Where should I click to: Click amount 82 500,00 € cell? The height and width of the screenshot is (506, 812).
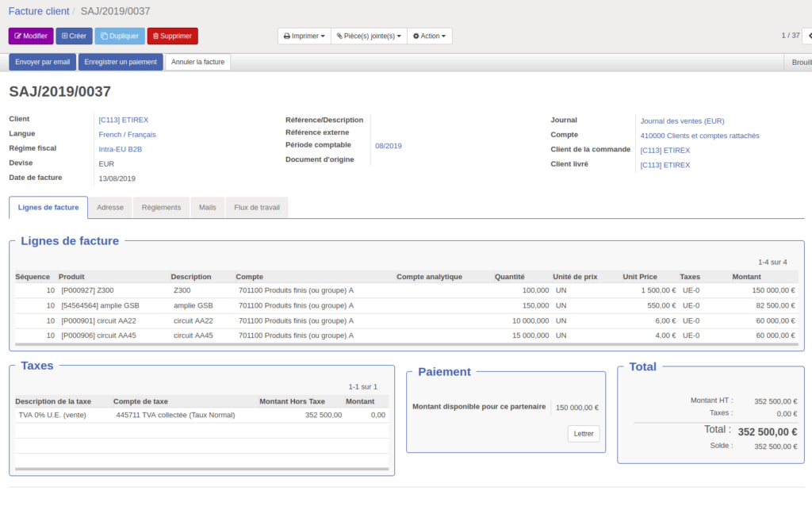(x=776, y=306)
